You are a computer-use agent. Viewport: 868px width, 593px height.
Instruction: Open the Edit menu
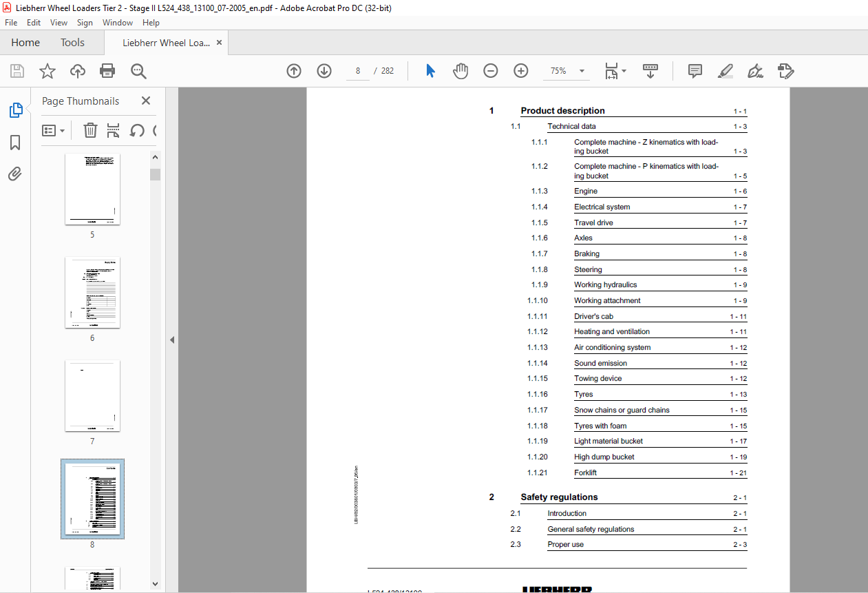point(34,23)
